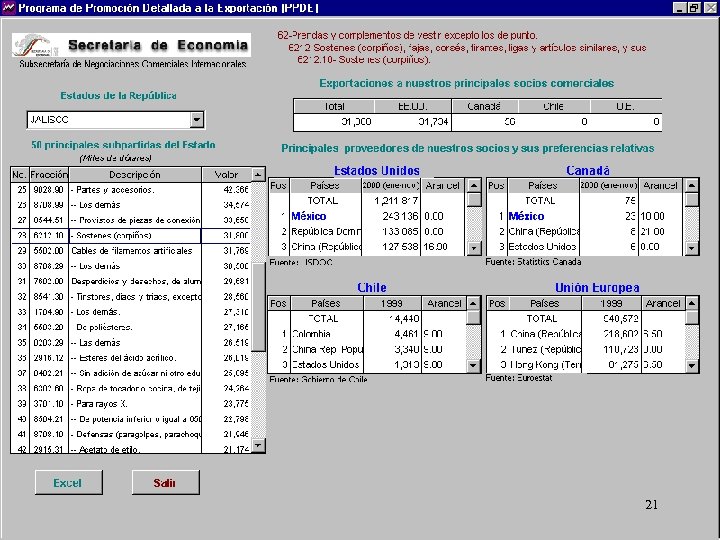
Task: Select row 31 Desperdicios y desechos
Action: point(131,281)
